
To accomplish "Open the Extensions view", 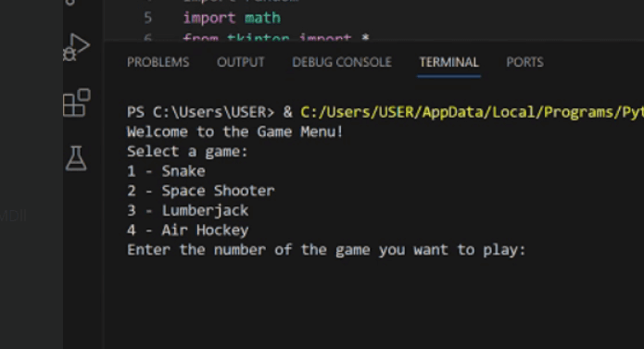I will click(77, 103).
